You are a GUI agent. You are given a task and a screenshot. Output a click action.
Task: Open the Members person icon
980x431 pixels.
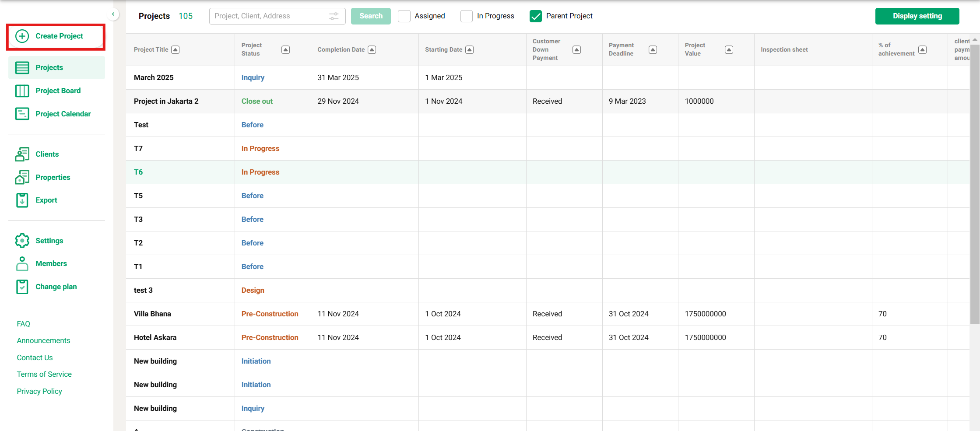click(x=22, y=263)
